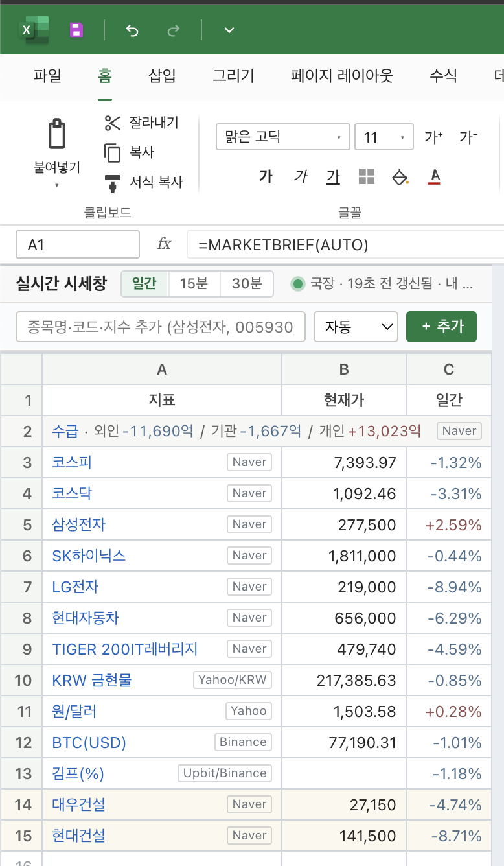Open the 페이지 레이아웃 ribbon tab
504x866 pixels.
pos(342,76)
